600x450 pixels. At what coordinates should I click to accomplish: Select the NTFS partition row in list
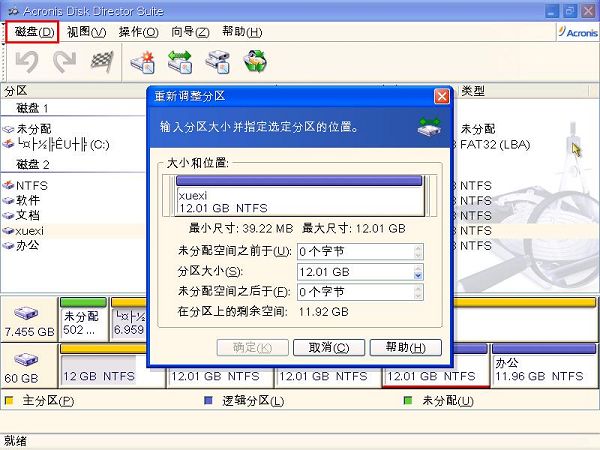73,186
